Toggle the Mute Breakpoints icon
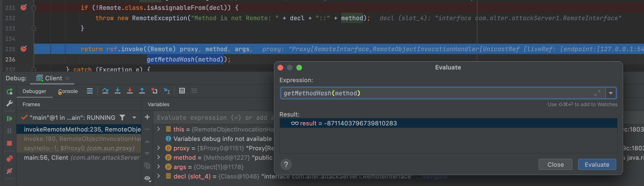The image size is (644, 186). [9, 171]
